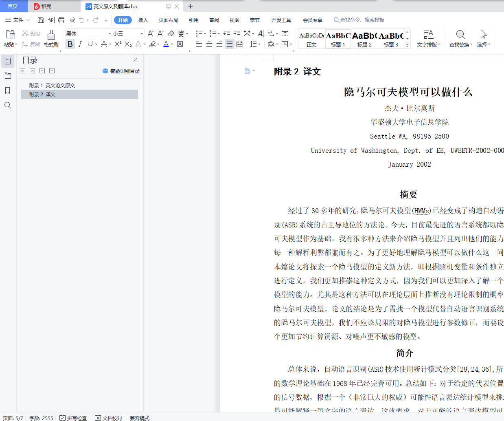This screenshot has height=421, width=504.
Task: Click the Save icon in quick access toolbar
Action: 41,20
